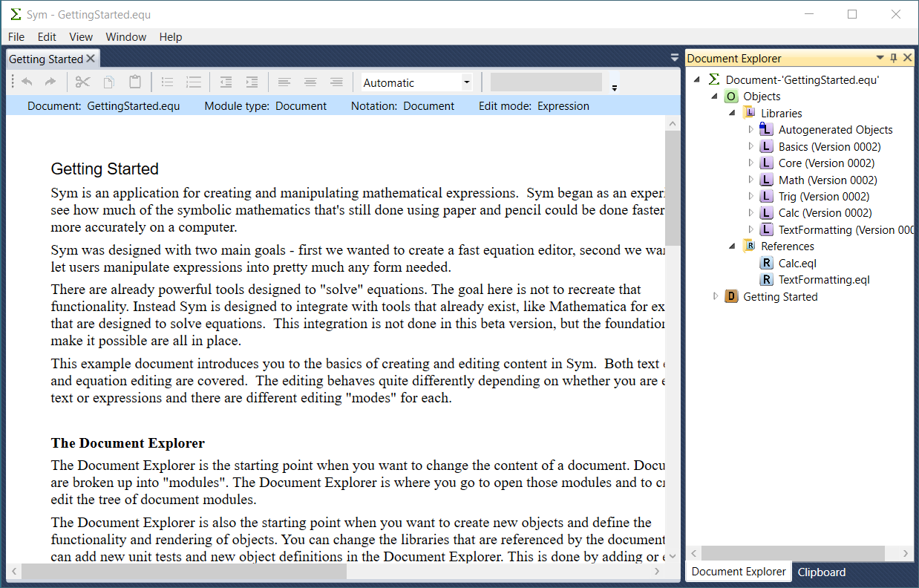Viewport: 919px width, 588px height.
Task: Align text left
Action: [x=284, y=82]
